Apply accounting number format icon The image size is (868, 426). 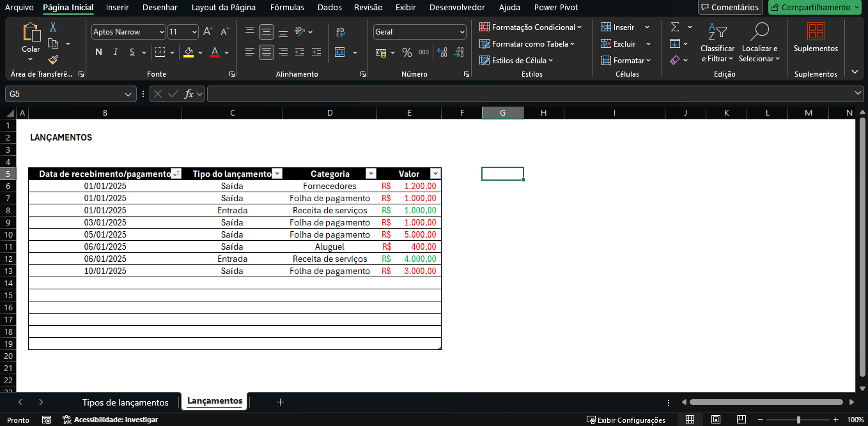(381, 52)
